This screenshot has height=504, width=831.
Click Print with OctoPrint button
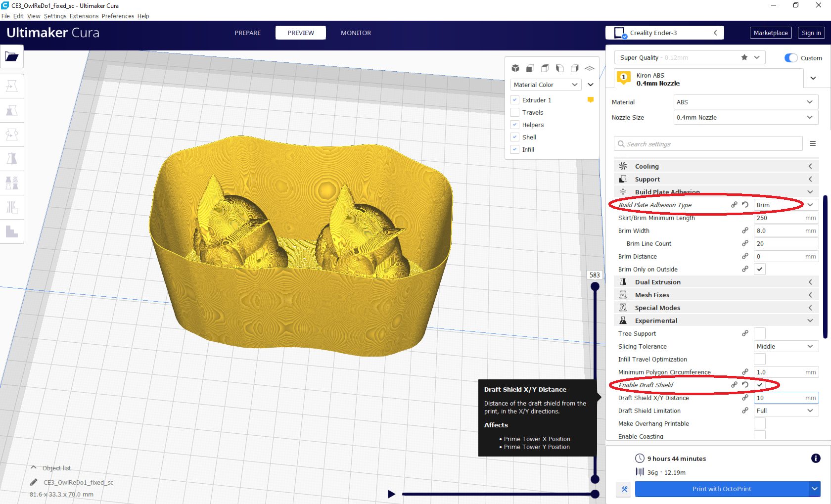722,489
